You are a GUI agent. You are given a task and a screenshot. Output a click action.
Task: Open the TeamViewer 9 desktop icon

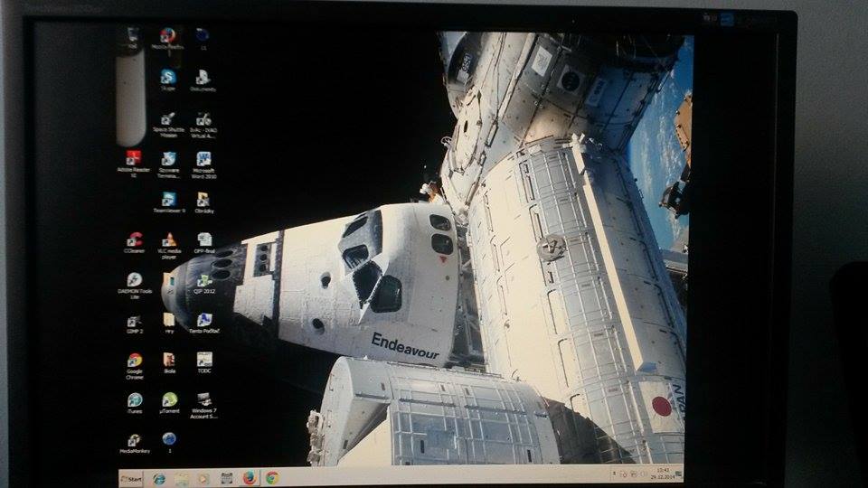tap(168, 200)
